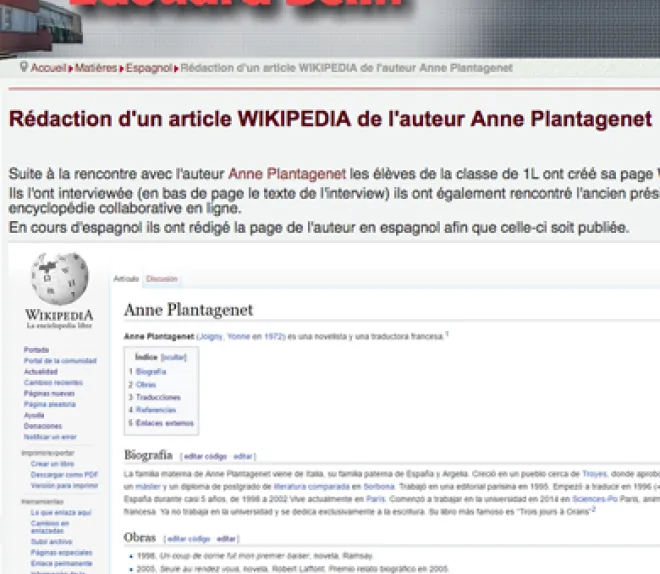Click the 1998 Un coup de corne bibliography entry
This screenshot has width=660, height=574.
[x=255, y=556]
